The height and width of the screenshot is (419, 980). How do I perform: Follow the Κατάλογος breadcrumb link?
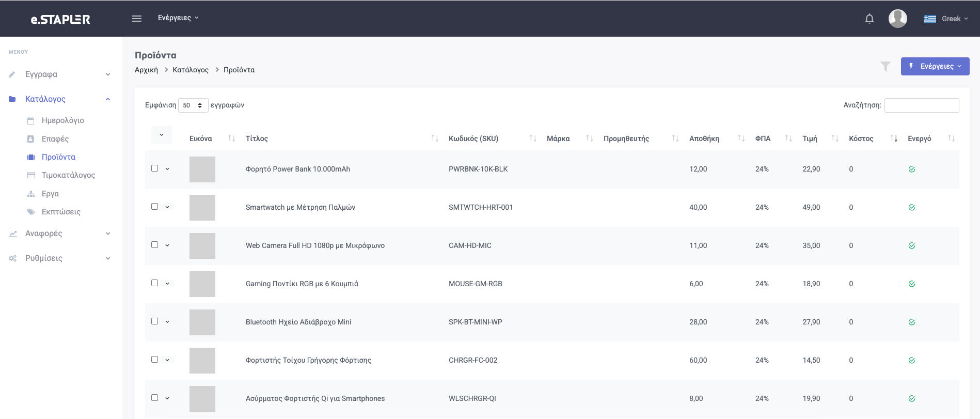pyautogui.click(x=191, y=70)
